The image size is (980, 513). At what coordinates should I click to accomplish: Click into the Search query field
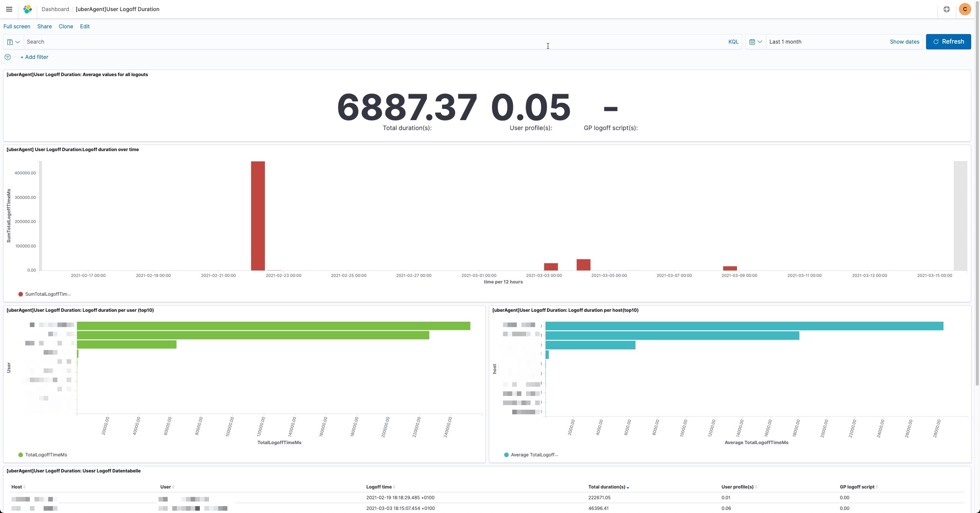tap(375, 42)
